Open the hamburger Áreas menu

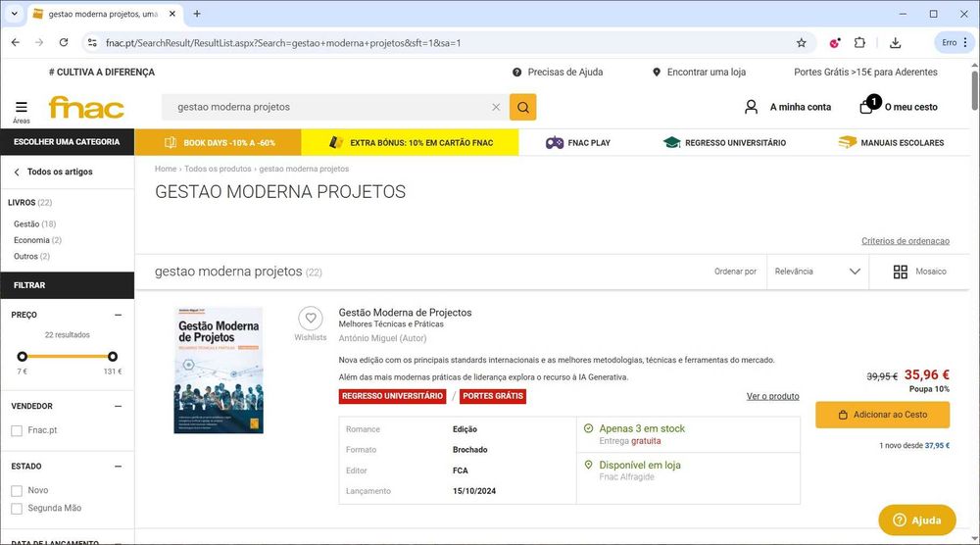click(x=22, y=110)
